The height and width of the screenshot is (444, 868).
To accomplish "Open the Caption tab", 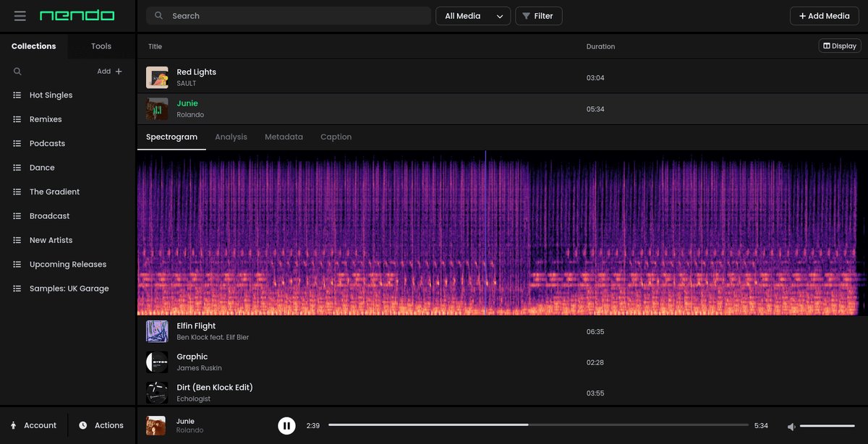I will point(336,137).
